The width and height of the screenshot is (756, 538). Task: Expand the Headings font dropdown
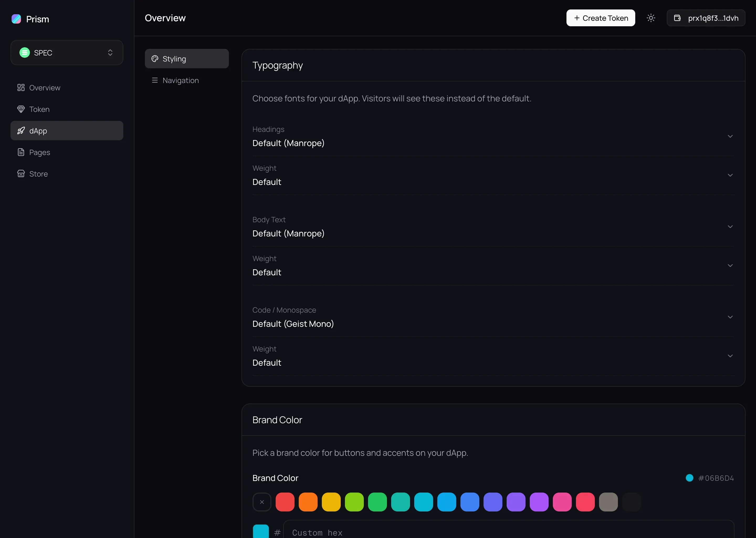pyautogui.click(x=493, y=137)
